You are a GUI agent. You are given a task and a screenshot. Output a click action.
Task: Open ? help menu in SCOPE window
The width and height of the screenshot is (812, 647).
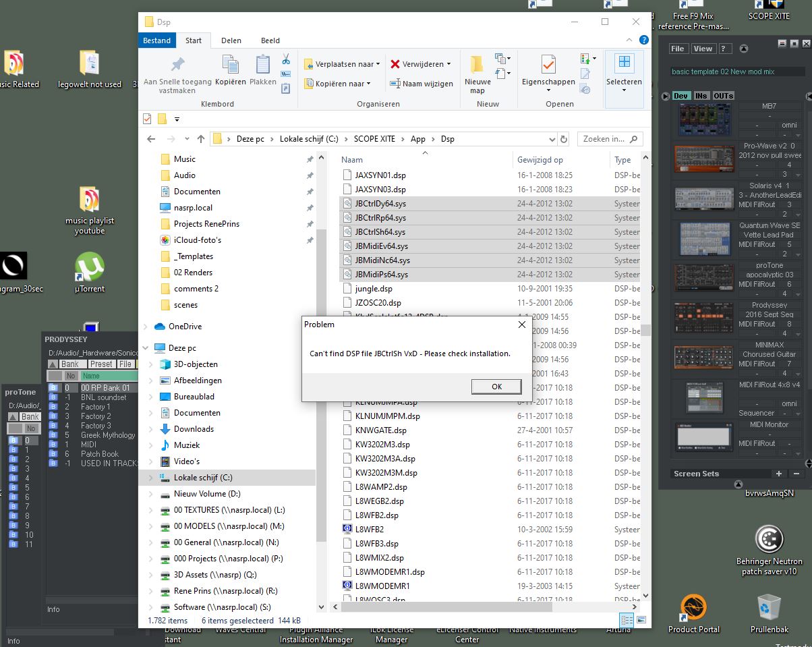click(724, 49)
